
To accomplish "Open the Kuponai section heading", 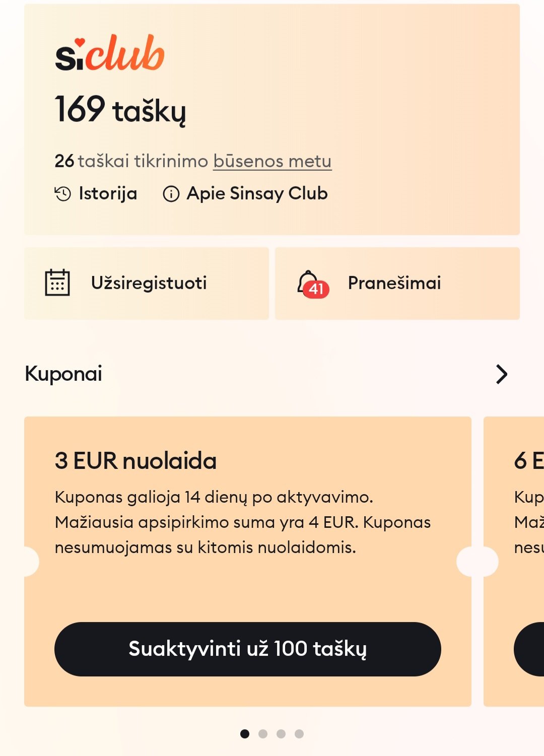I will 63,374.
